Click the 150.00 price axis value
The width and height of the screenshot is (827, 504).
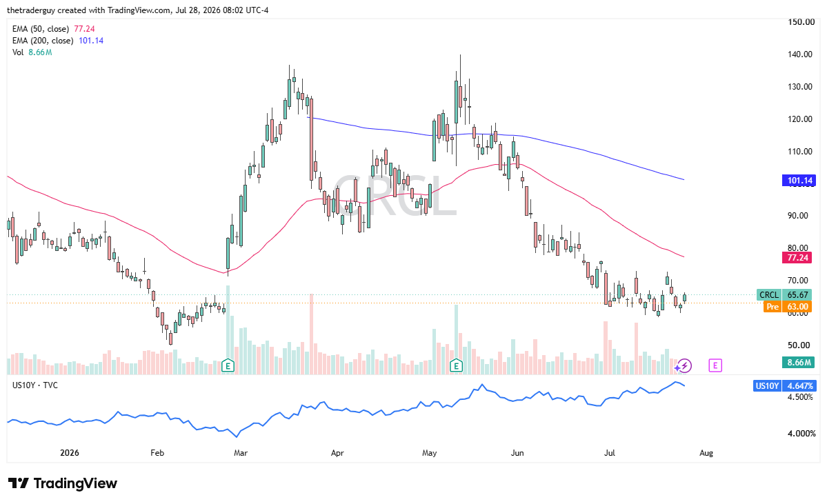tap(801, 22)
